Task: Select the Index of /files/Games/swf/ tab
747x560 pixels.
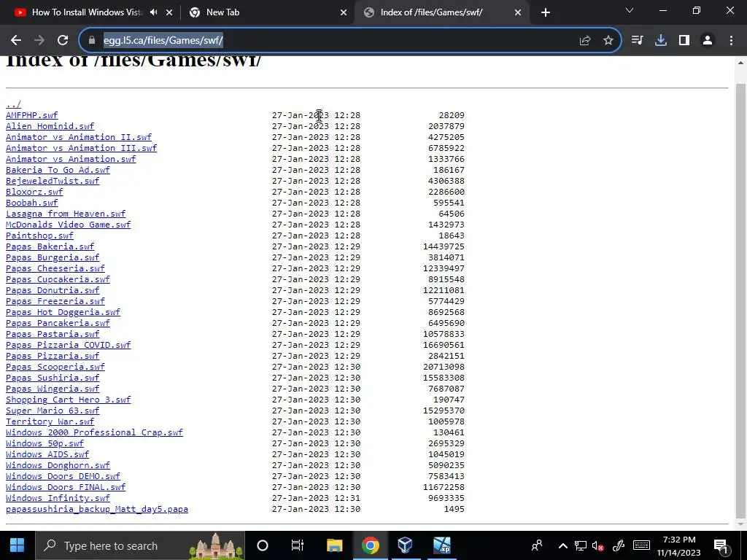Action: [431, 12]
